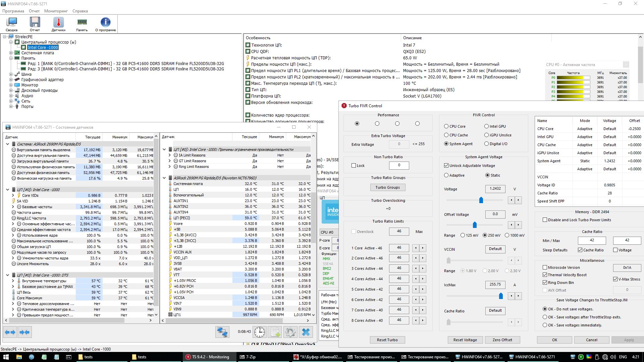Image resolution: width=644 pixels, height=362 pixels.
Task: Enable the Non Turbo Ratio Lock checkbox
Action: (x=354, y=166)
